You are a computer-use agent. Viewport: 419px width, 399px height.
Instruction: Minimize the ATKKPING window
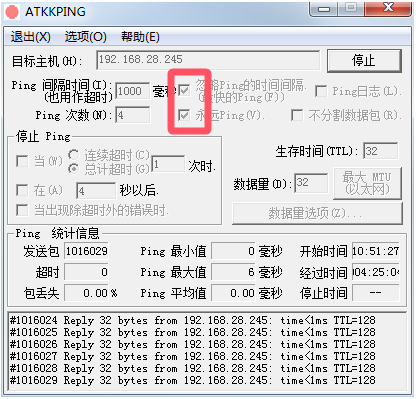[323, 8]
